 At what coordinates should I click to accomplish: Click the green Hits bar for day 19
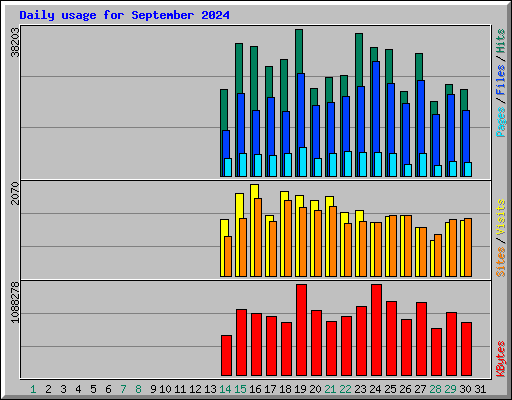(x=299, y=51)
